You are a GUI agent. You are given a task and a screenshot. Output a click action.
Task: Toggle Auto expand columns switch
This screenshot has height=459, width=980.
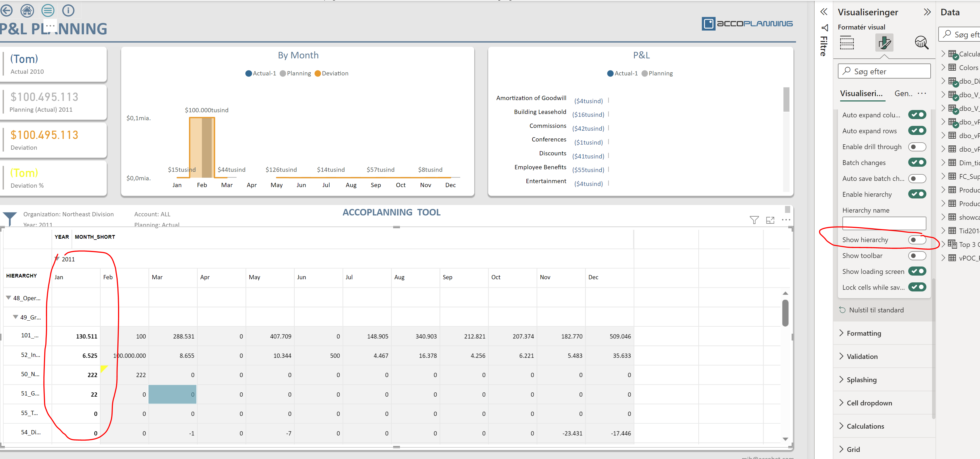click(x=917, y=115)
